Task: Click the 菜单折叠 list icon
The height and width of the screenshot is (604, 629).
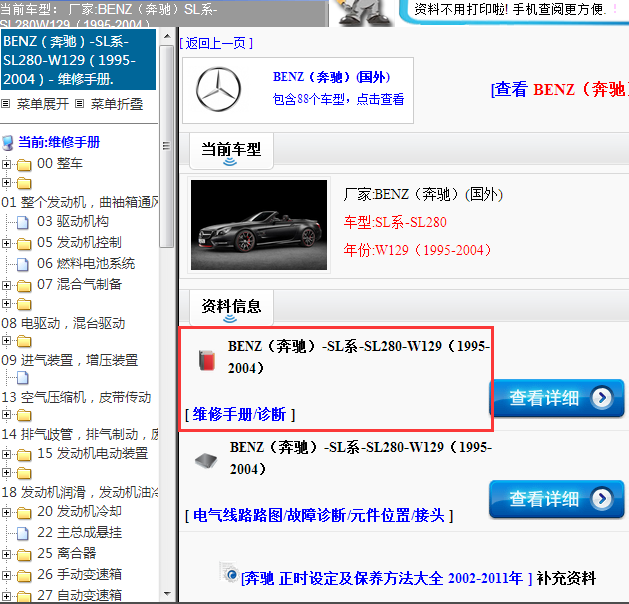Action: [x=79, y=104]
